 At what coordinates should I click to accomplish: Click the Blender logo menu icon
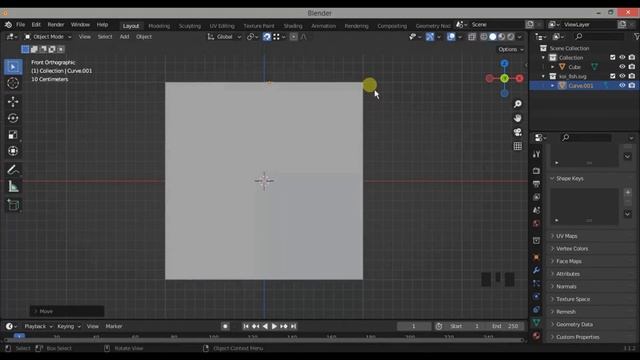(8, 25)
